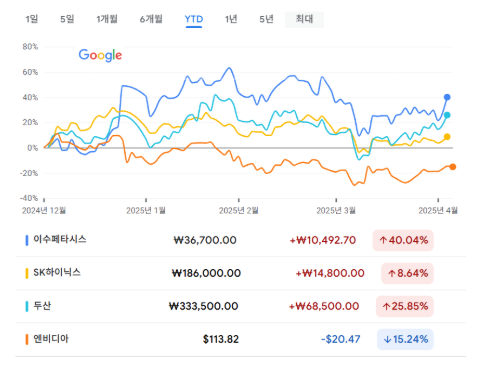Click the cyan endpoint dot for 두산
Viewport: 489px width, 369px height.
[447, 115]
